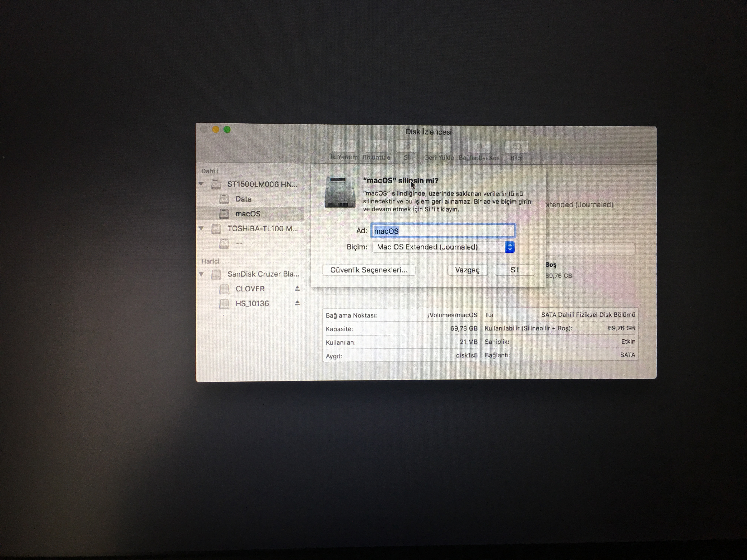This screenshot has width=747, height=560.
Task: Click the Bilgi info toolbar icon
Action: 516,147
